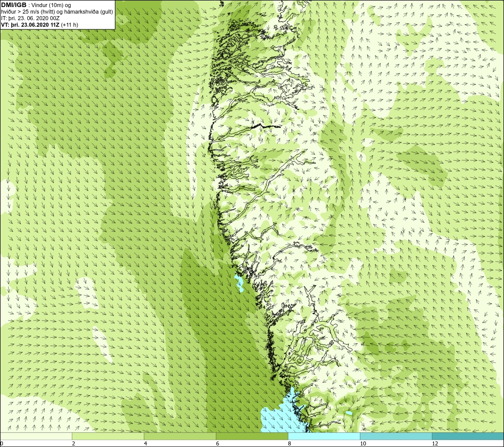Click the 'IT: þri. 23. 06. 2020 00Z' line
Screen dimensions: 504x447
point(30,18)
